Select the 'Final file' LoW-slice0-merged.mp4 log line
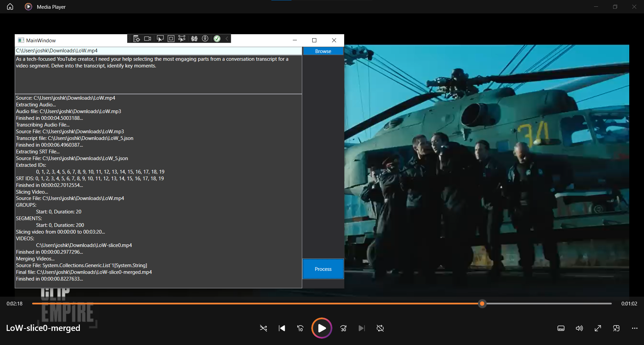 pos(84,272)
